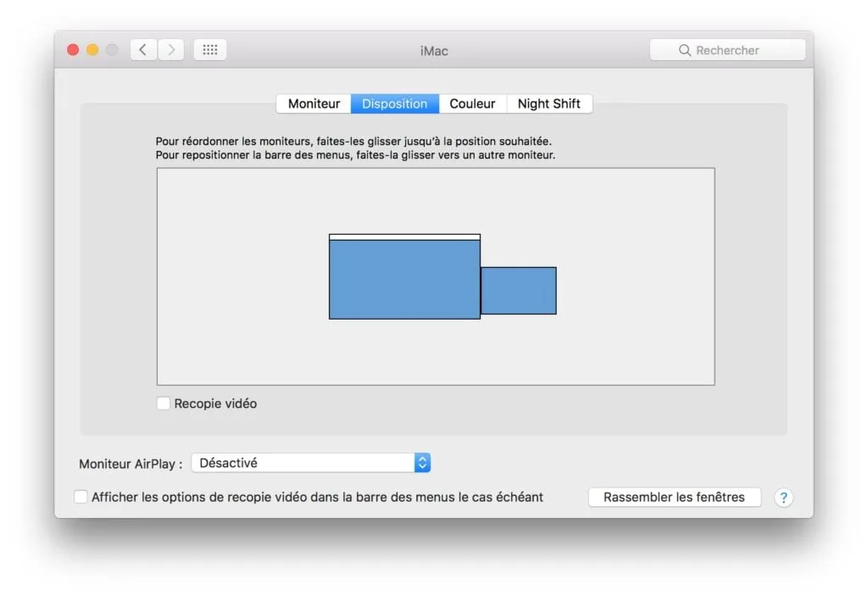Viewport: 868px width, 596px height.
Task: Open Show All preferences grid icon
Action: [209, 49]
